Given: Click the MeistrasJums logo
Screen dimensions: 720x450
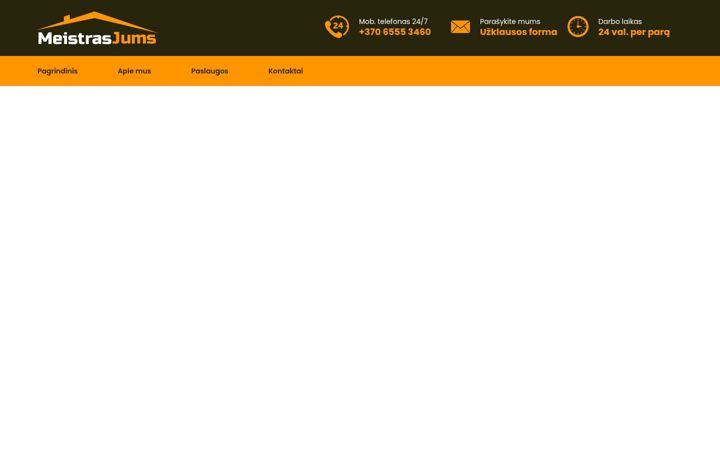Looking at the screenshot, I should coord(97,28).
